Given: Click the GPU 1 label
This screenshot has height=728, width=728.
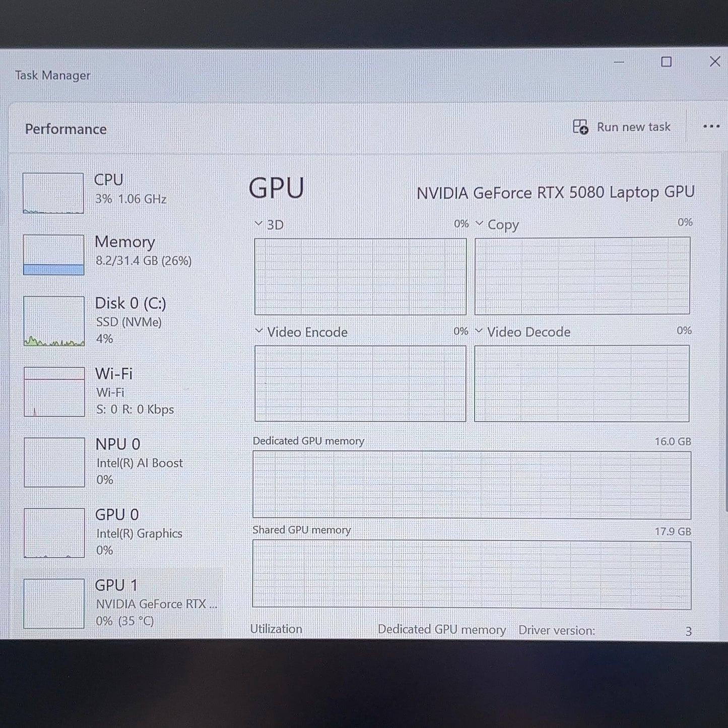Looking at the screenshot, I should (x=116, y=585).
